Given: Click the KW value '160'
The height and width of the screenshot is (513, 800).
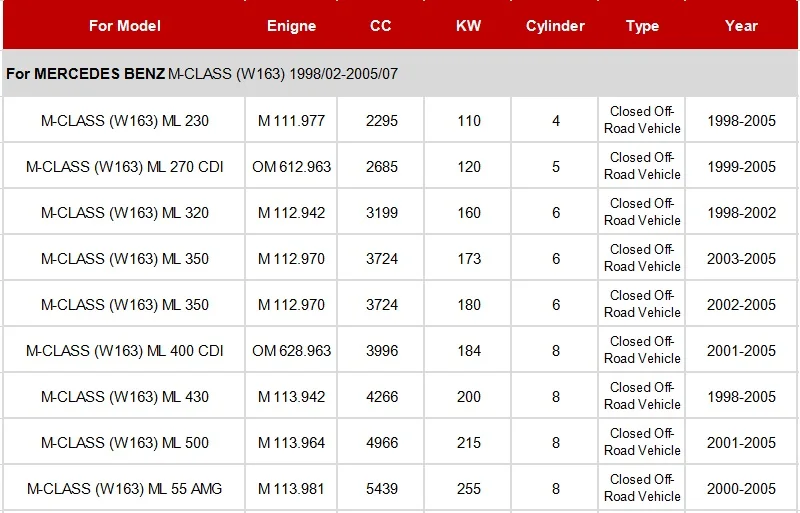Looking at the screenshot, I should click(469, 212).
